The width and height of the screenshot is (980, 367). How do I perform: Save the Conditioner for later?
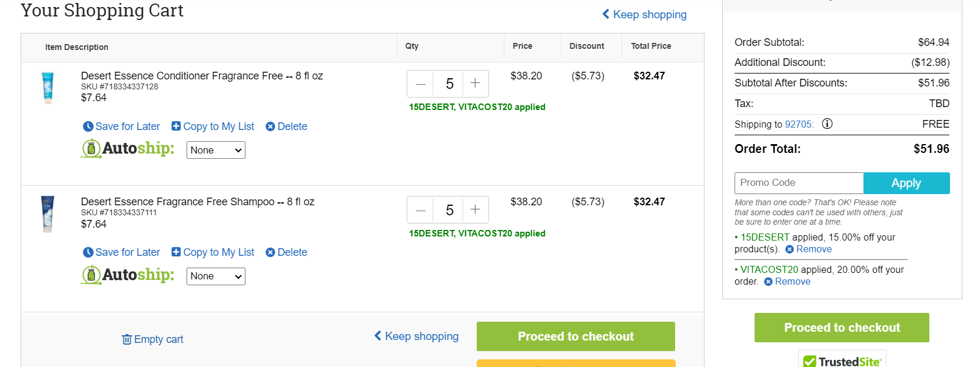(x=122, y=126)
